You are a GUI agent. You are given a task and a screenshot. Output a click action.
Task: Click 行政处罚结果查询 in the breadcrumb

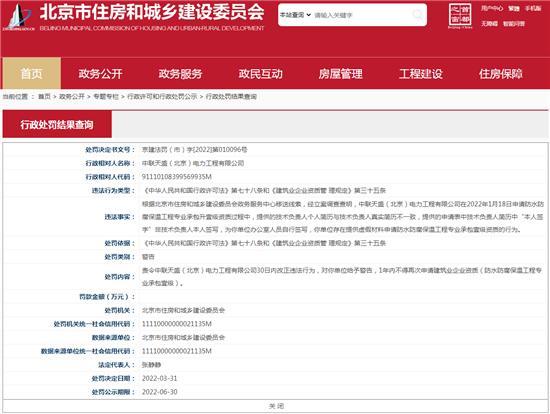[x=231, y=96]
